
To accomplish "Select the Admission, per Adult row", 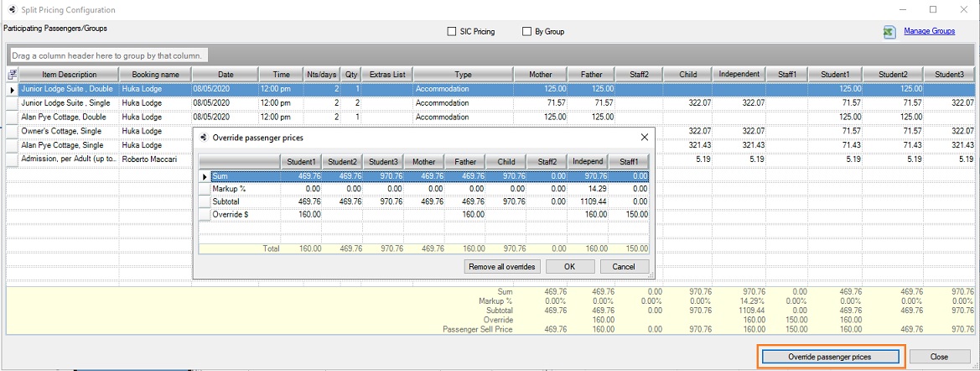I will tap(63, 158).
